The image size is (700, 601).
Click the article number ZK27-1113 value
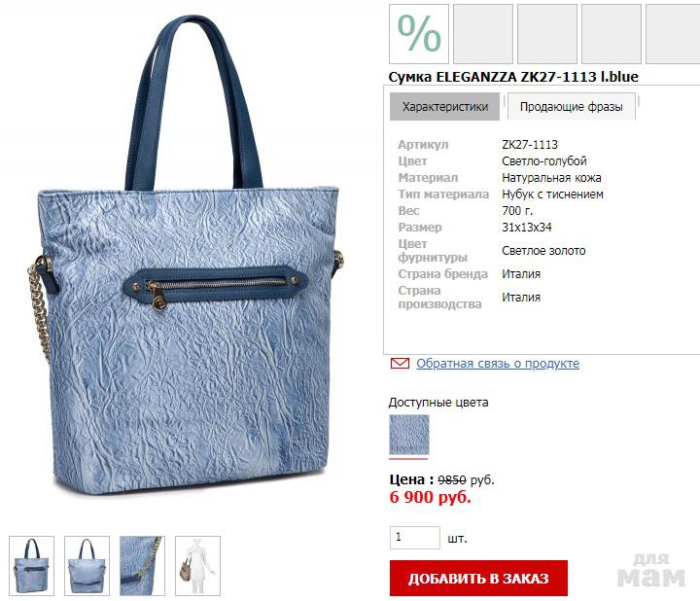click(x=530, y=145)
